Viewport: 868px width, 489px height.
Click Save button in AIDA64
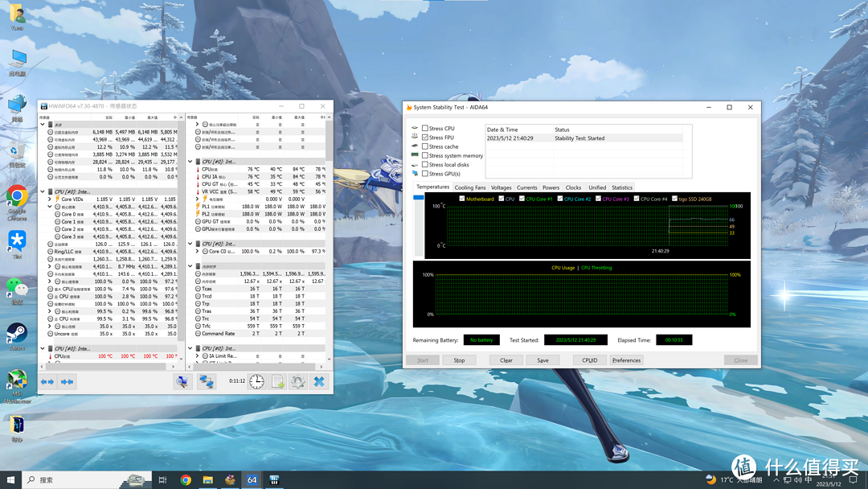(x=542, y=360)
